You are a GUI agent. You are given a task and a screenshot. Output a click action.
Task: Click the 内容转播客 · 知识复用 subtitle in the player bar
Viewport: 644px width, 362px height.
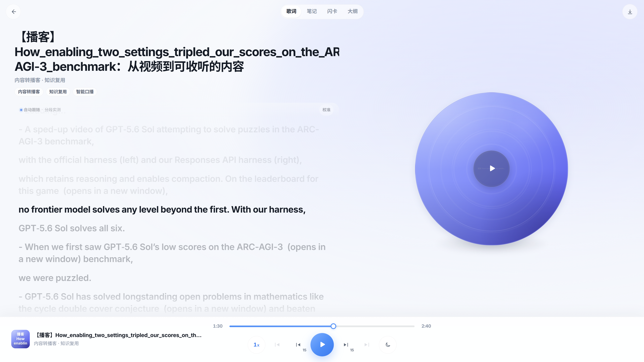[x=56, y=343]
